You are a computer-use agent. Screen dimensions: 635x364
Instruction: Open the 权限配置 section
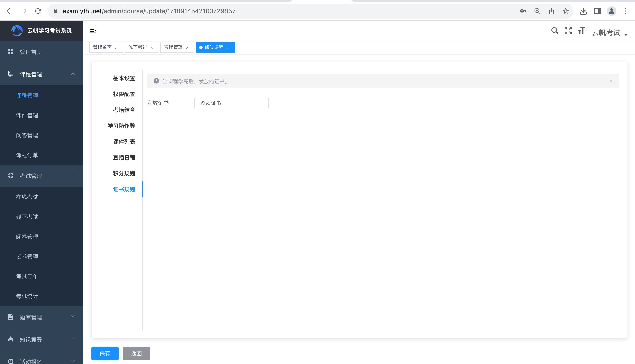click(x=124, y=94)
